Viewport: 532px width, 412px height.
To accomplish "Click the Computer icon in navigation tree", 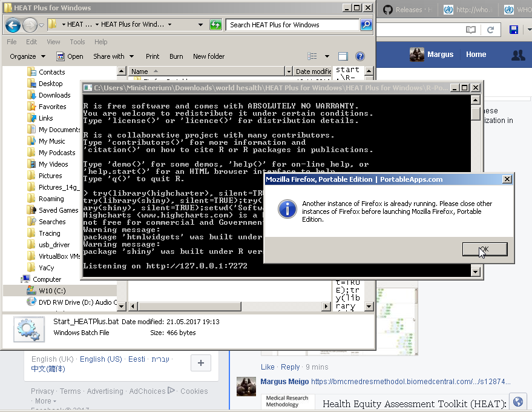I will tap(25, 279).
